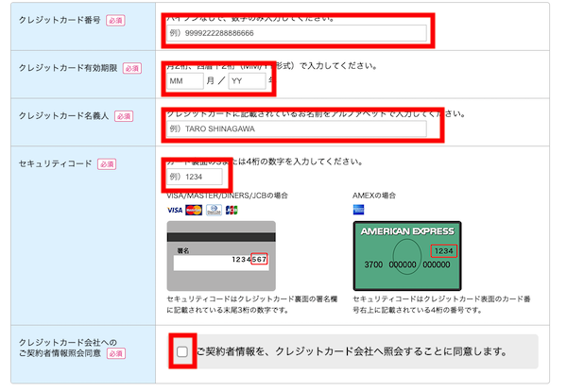Click the Diners Club logo icon
This screenshot has height=392, width=567.
click(x=214, y=210)
